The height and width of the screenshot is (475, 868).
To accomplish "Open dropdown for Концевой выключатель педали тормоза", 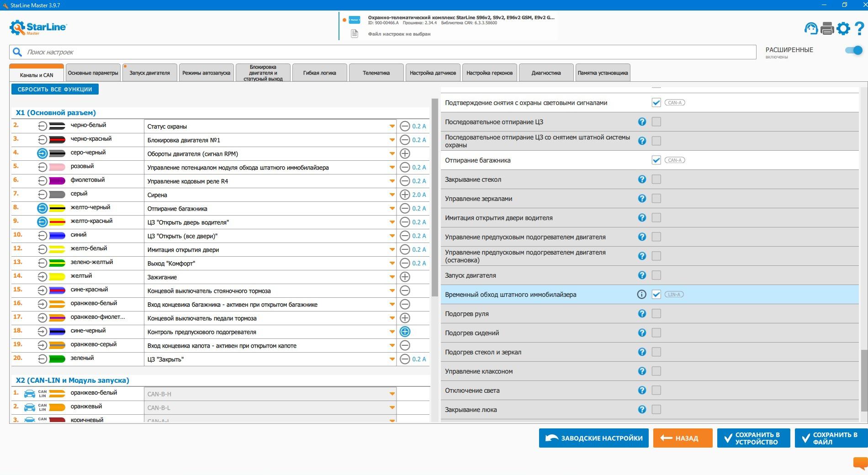I will coord(392,318).
